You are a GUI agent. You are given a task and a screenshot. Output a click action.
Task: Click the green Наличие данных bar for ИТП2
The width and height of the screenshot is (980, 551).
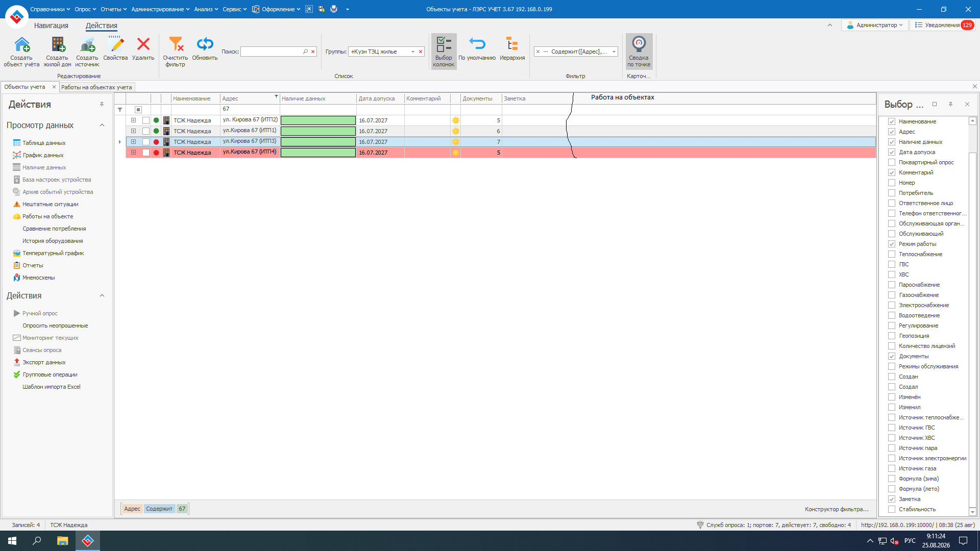(318, 120)
